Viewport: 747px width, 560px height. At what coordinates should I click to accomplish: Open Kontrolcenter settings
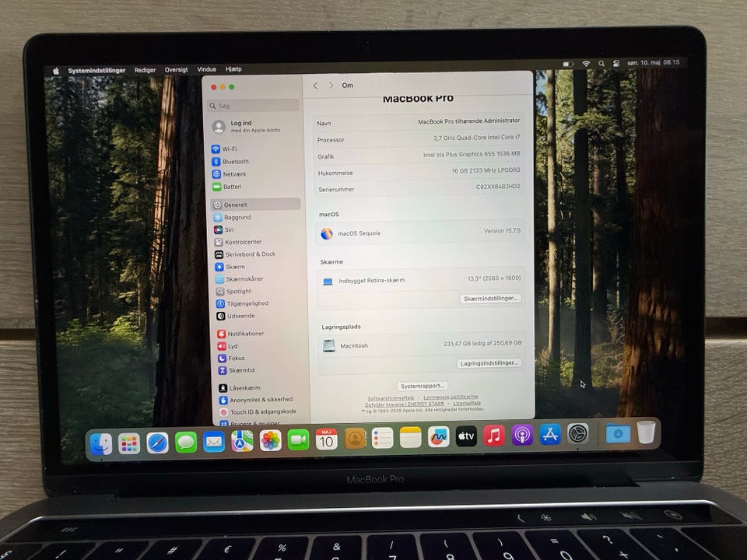click(x=238, y=242)
